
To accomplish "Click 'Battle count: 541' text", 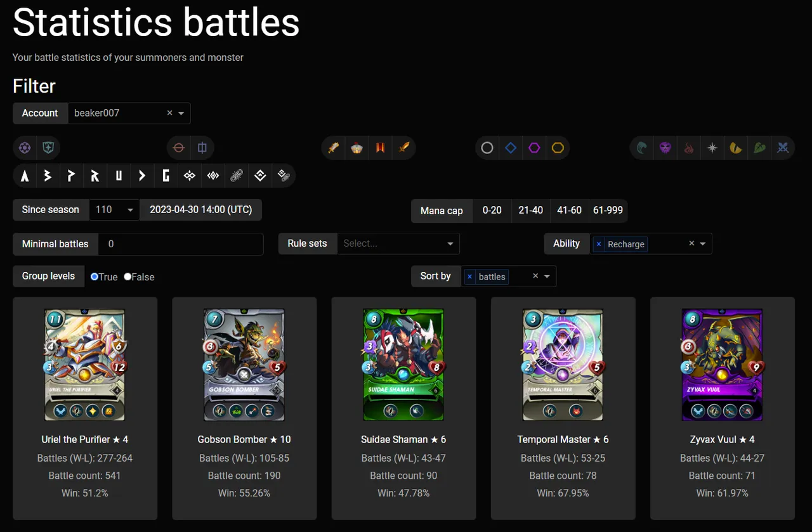I will tap(85, 476).
